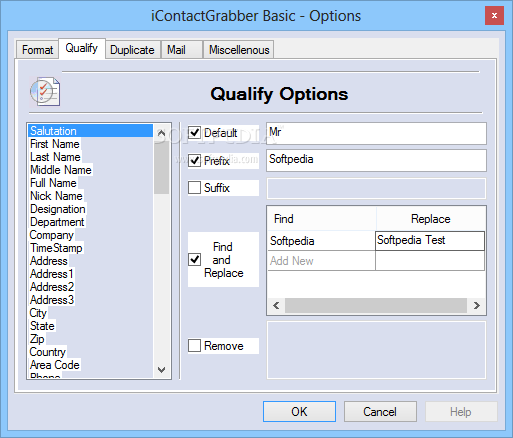Screen dimensions: 513x438
Task: Open the Miscellenous tab
Action: point(239,50)
